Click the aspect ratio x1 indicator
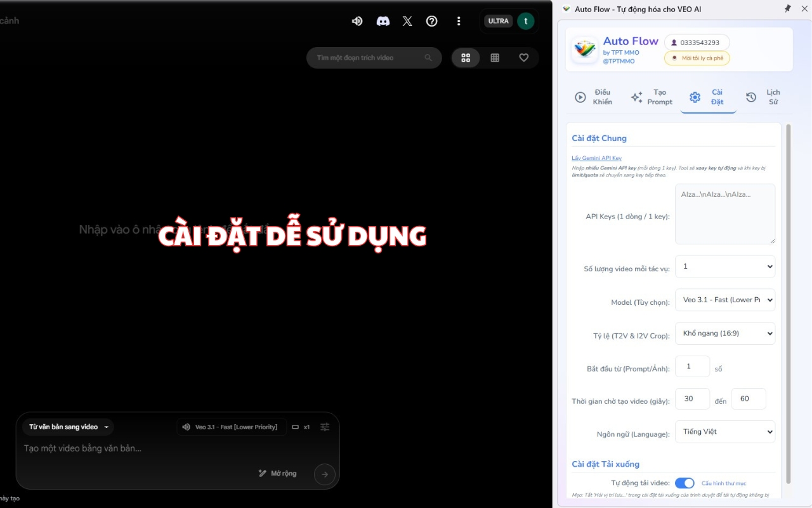This screenshot has height=508, width=812. pyautogui.click(x=301, y=427)
